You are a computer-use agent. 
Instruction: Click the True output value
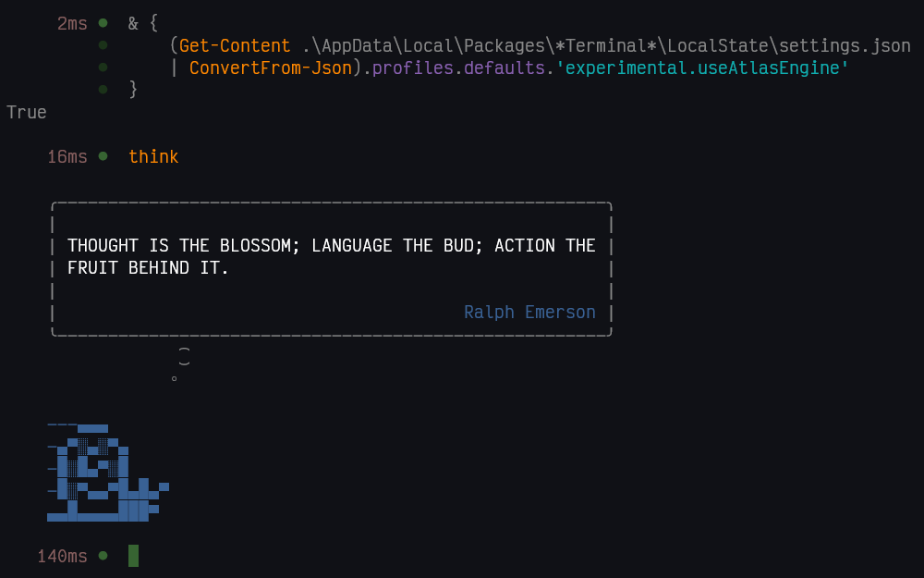[x=27, y=112]
